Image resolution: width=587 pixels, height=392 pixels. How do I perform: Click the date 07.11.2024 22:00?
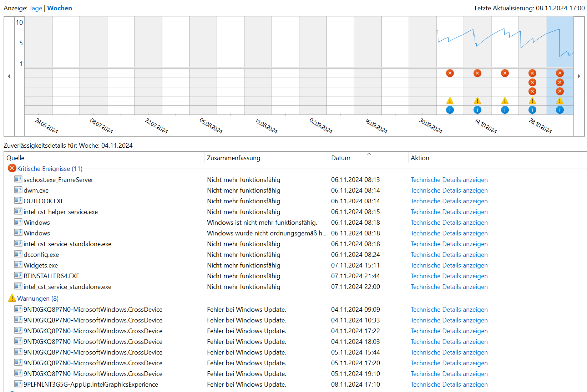[355, 287]
